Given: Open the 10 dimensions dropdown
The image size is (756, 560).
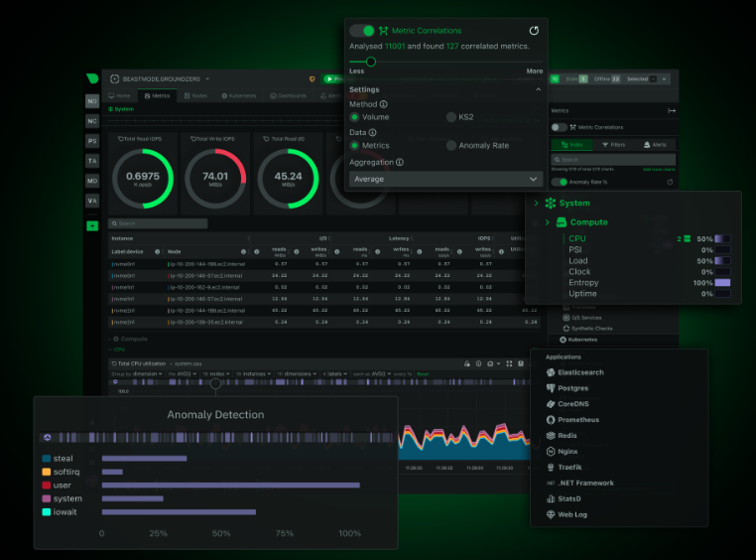Looking at the screenshot, I should tap(297, 373).
